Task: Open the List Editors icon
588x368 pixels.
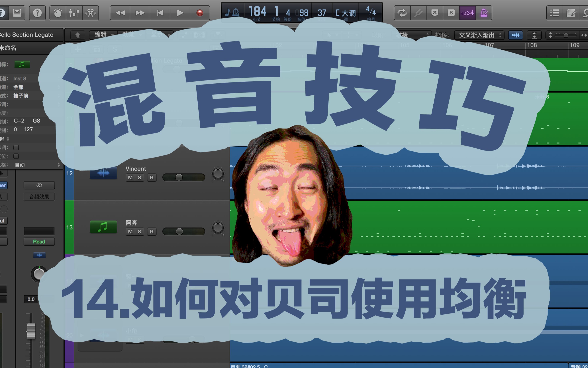Action: (555, 13)
